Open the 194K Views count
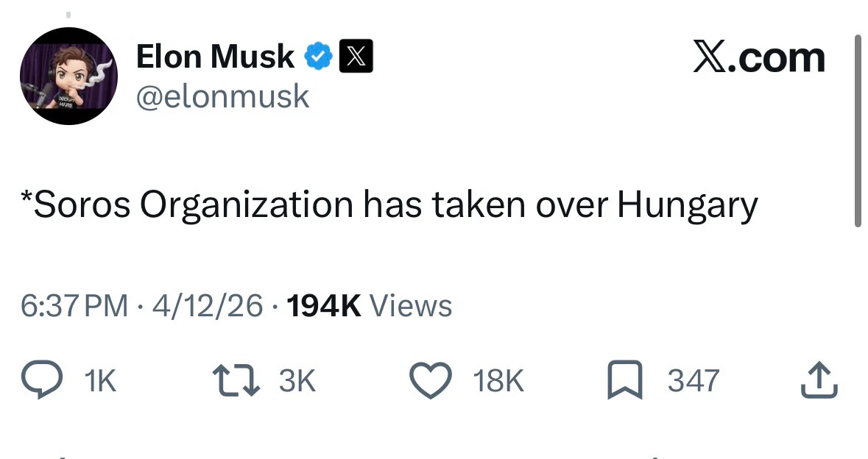This screenshot has height=459, width=868. [368, 305]
